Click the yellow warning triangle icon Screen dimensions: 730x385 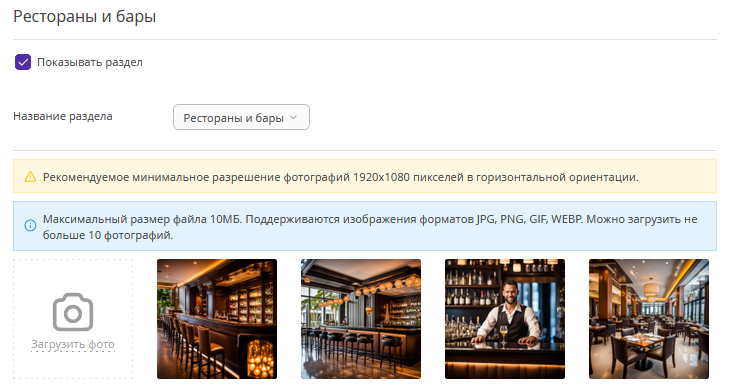(30, 177)
